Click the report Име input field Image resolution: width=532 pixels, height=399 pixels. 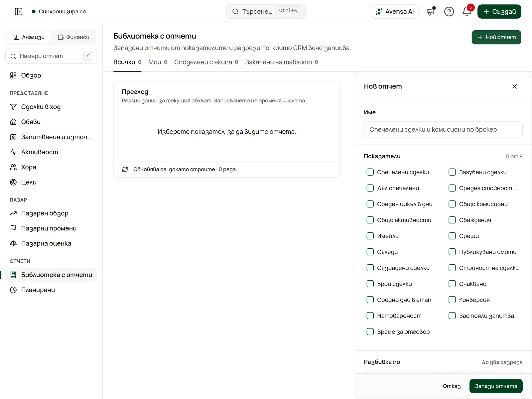point(443,129)
